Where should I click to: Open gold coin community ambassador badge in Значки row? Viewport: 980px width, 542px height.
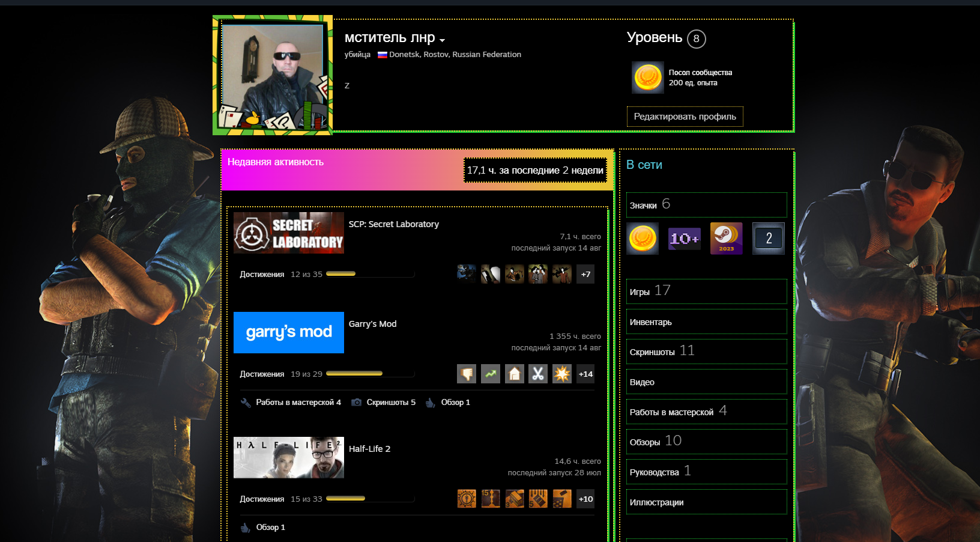point(643,239)
